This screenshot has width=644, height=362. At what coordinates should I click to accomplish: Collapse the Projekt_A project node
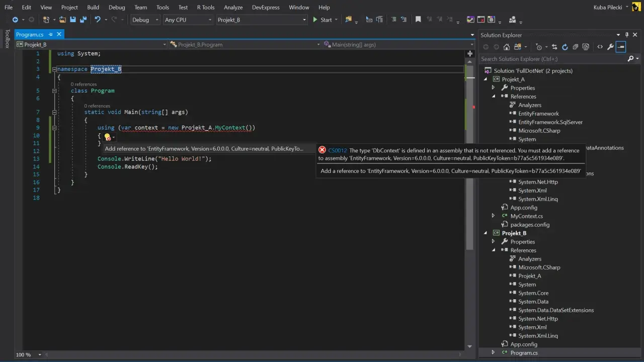486,79
